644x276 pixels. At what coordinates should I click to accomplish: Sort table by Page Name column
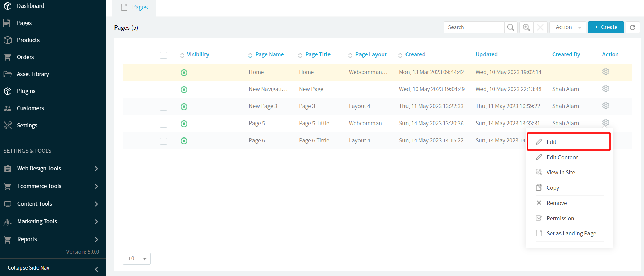pyautogui.click(x=269, y=55)
